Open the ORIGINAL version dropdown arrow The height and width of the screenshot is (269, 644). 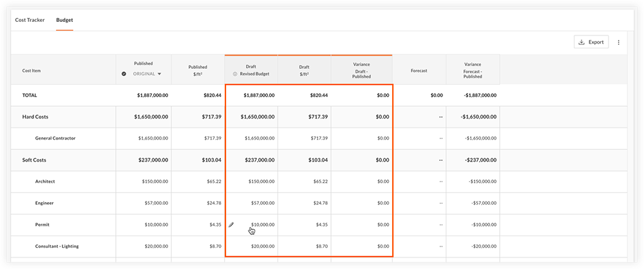tap(159, 74)
